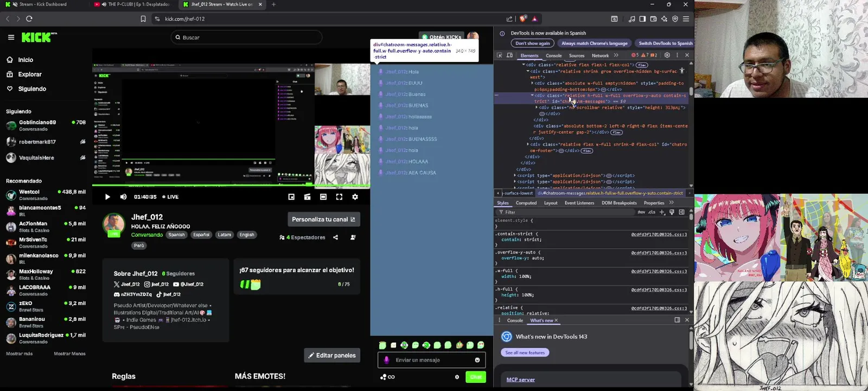
Task: Switch to the DevTools Sources tab
Action: click(577, 55)
